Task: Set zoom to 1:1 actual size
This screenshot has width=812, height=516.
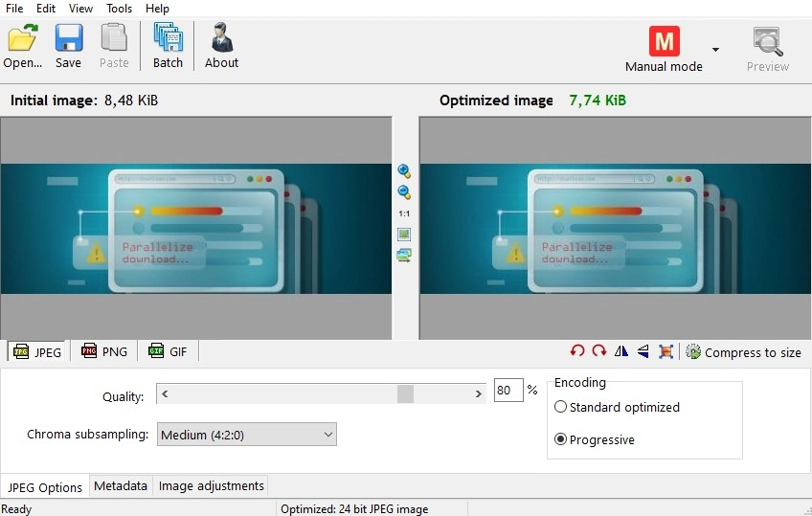Action: tap(404, 213)
